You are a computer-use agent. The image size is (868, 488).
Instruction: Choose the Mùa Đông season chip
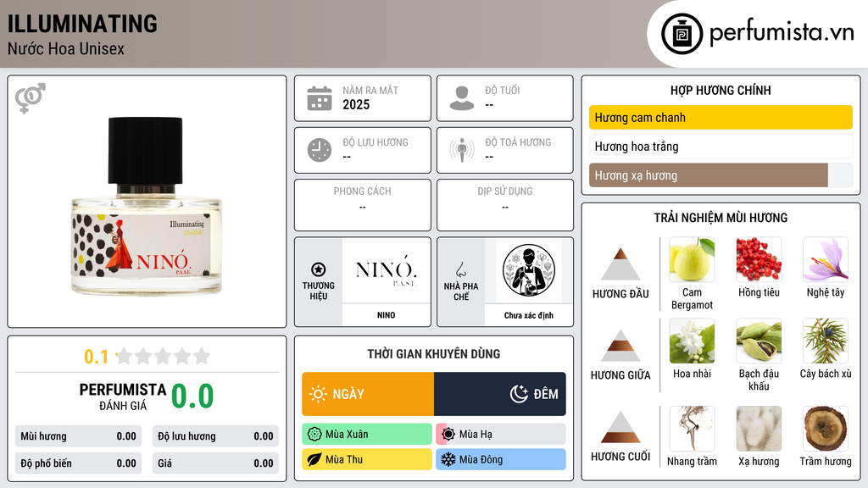(x=501, y=460)
